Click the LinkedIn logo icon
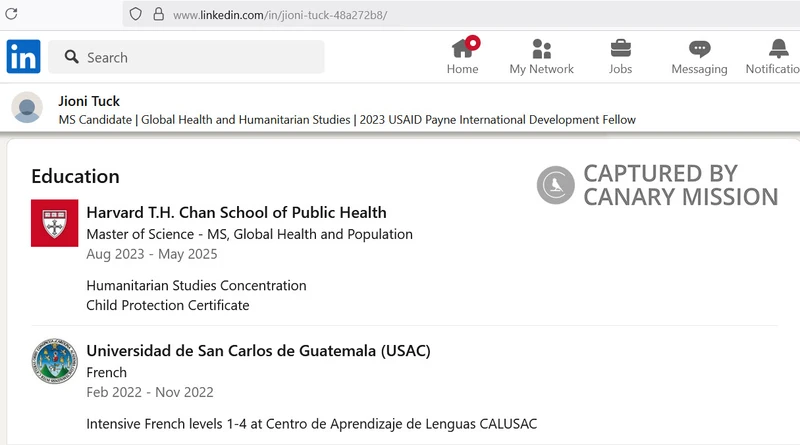 click(x=24, y=57)
